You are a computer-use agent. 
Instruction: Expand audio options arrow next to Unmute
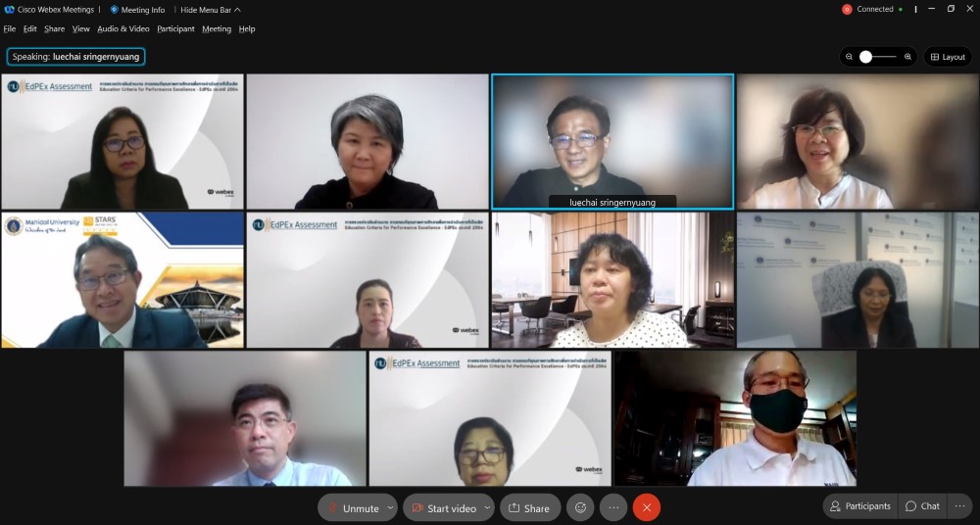391,507
